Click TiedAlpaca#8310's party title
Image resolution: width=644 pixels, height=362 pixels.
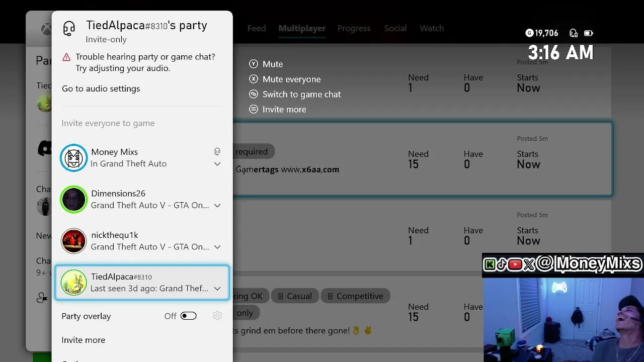(x=146, y=25)
